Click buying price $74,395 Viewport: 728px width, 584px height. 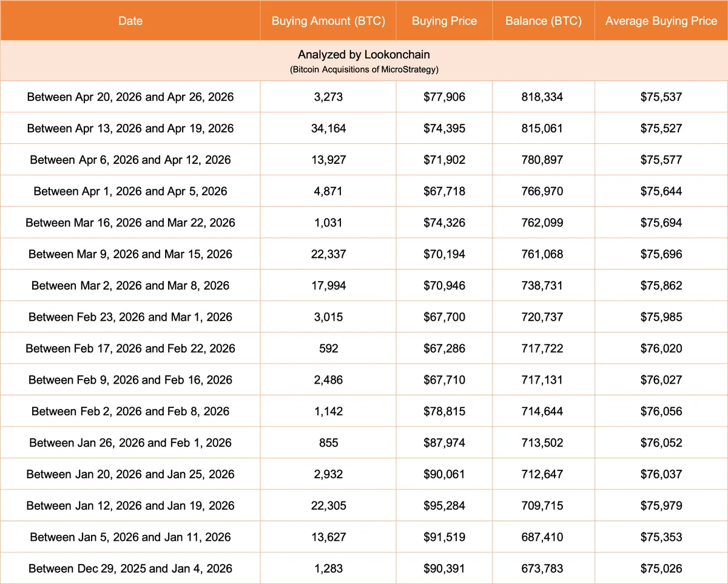point(444,128)
